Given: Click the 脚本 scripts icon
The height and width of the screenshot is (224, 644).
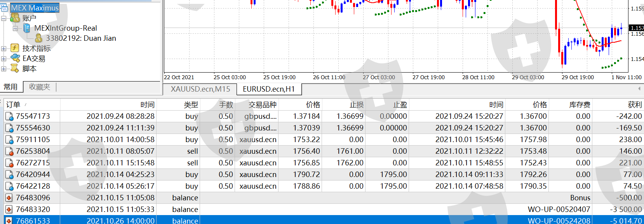Looking at the screenshot, I should [x=15, y=68].
